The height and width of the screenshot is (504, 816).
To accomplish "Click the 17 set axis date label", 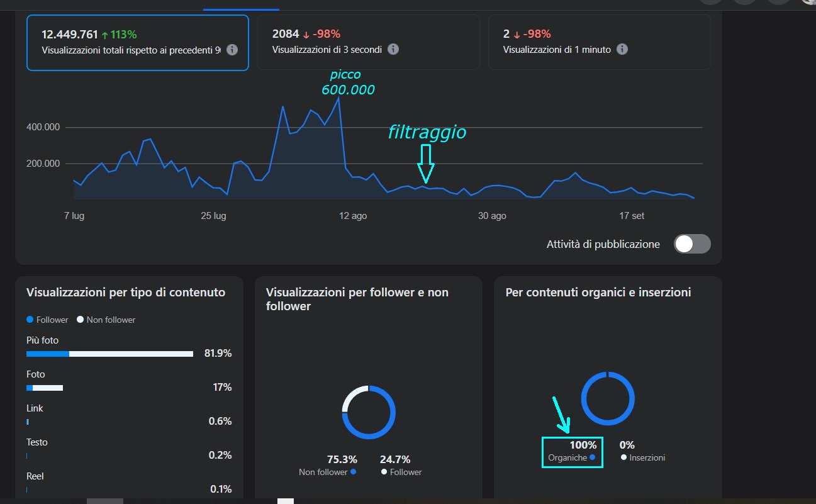I will coord(632,216).
